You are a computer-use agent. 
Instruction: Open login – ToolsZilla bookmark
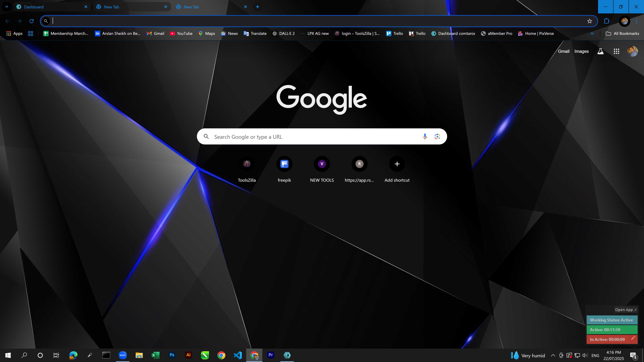point(357,34)
